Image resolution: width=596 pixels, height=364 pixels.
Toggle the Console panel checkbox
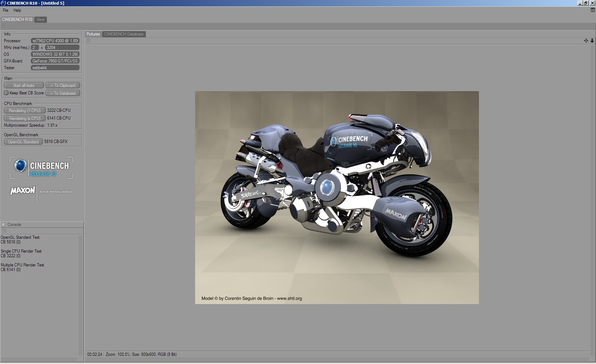point(4,225)
